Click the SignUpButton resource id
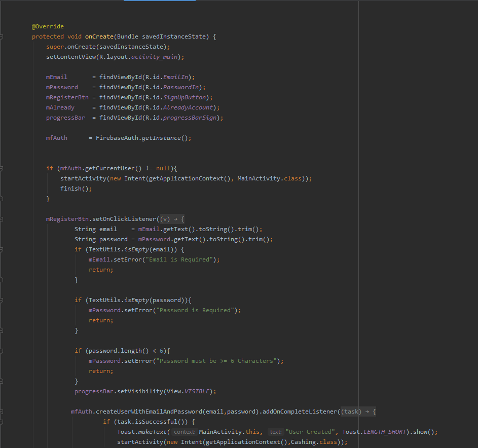This screenshot has width=478, height=448. pyautogui.click(x=185, y=97)
